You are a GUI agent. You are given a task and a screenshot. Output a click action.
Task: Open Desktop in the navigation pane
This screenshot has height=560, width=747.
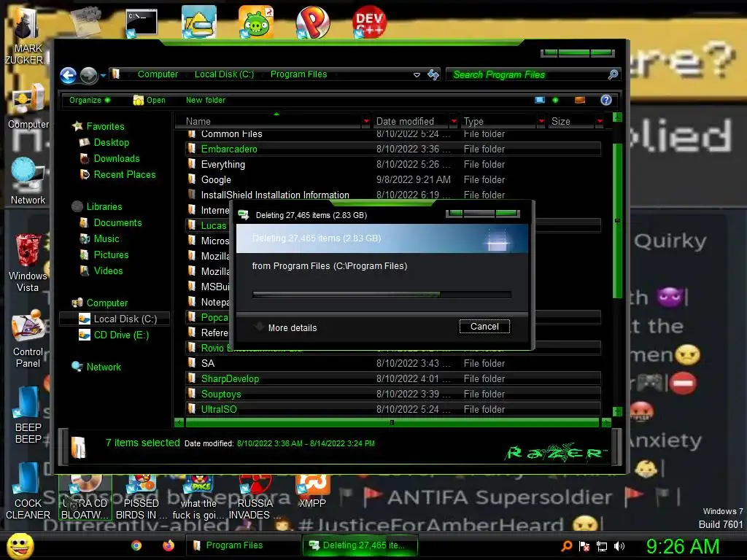point(112,142)
